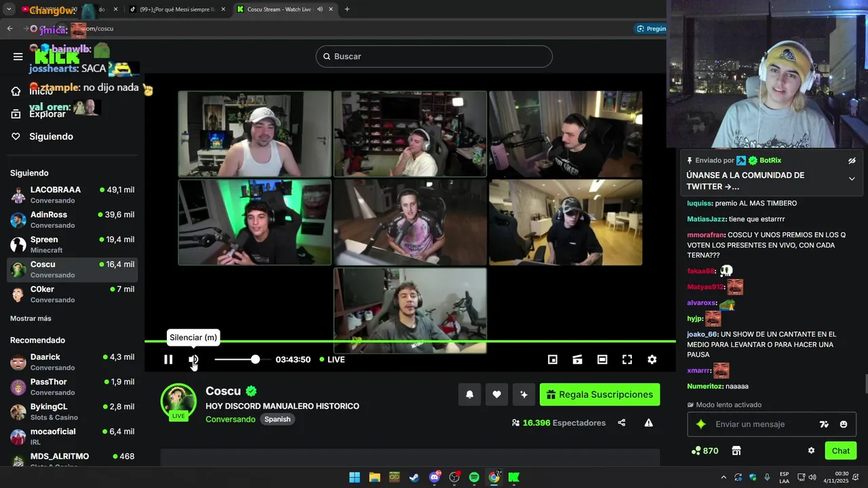Image resolution: width=868 pixels, height=488 pixels.
Task: Open Coscu's channel avatar
Action: [x=178, y=401]
